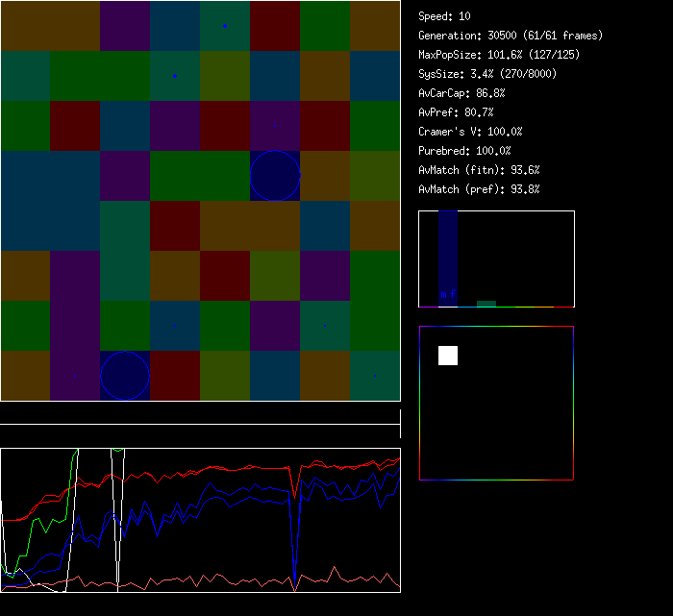Select the Purebred: 100.0% line
Viewport: 673px width, 616px height.
coord(464,151)
